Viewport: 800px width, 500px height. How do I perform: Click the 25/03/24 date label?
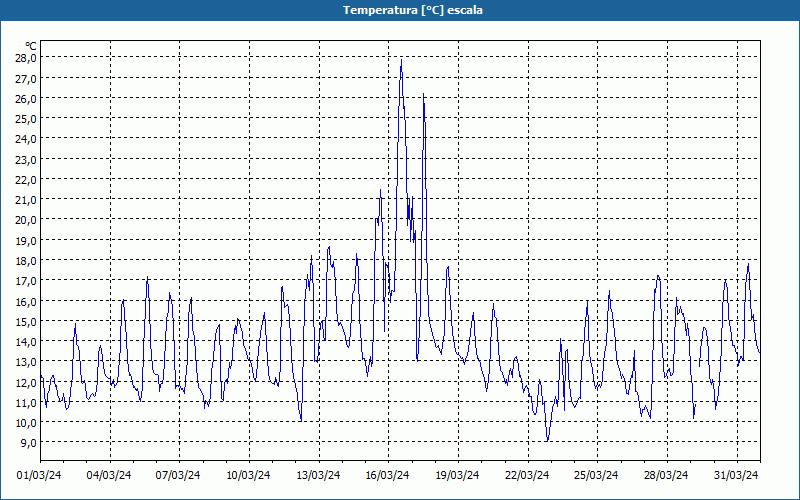(596, 475)
